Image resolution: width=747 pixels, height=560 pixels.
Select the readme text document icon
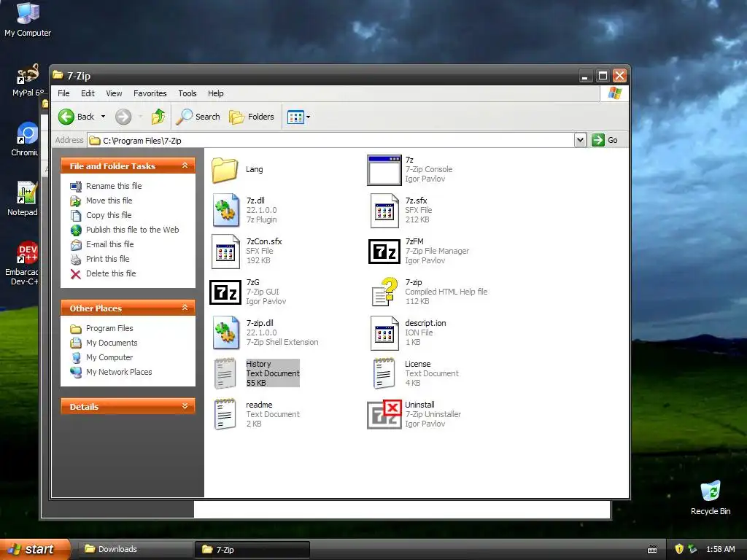(x=225, y=414)
